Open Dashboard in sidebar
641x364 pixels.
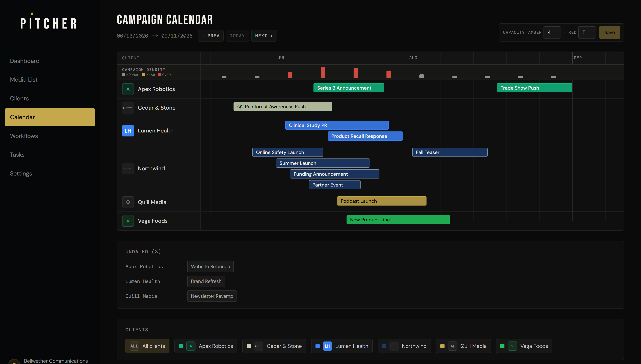(x=50, y=61)
